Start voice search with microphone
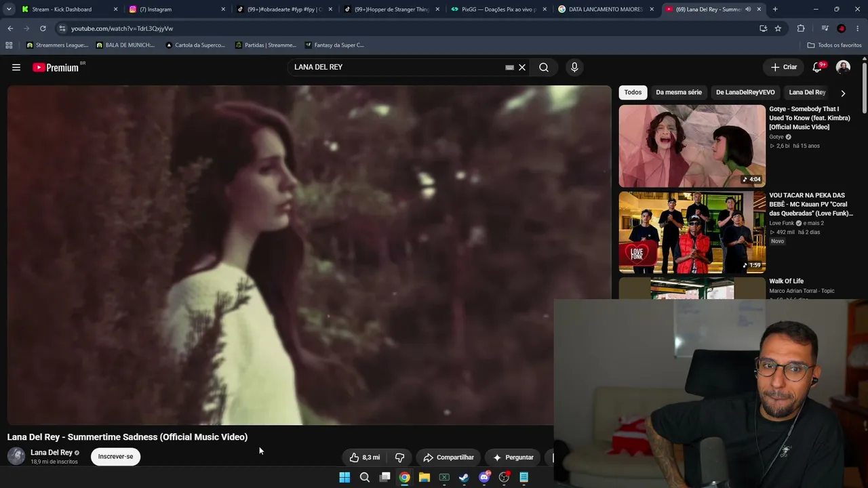 [574, 67]
